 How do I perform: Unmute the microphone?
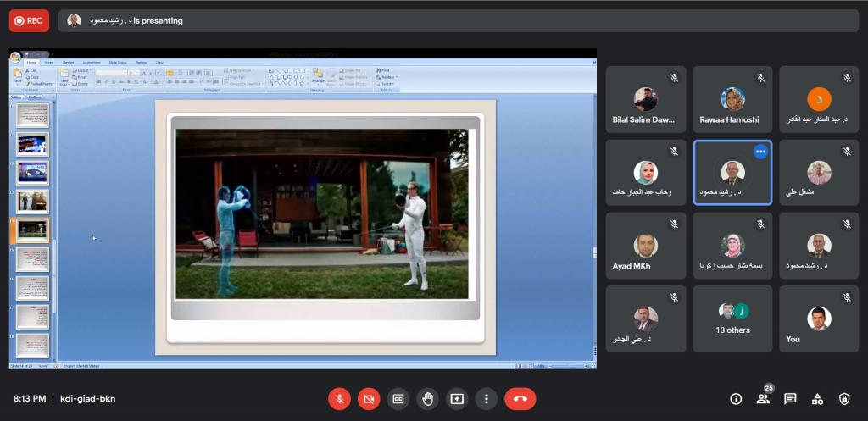point(339,398)
